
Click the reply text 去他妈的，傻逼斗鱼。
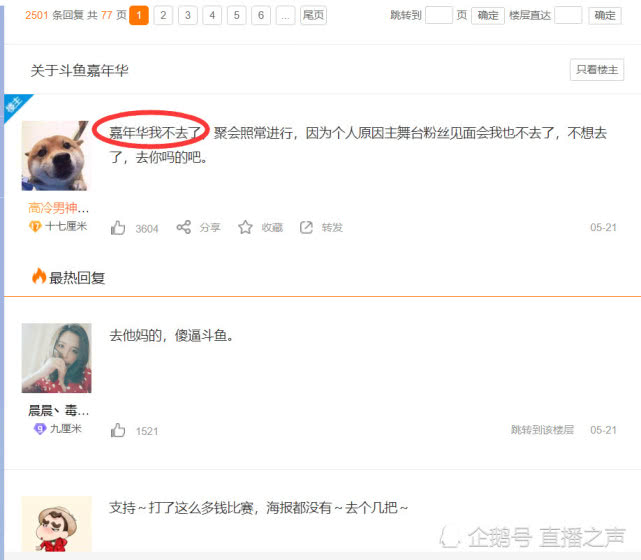172,336
